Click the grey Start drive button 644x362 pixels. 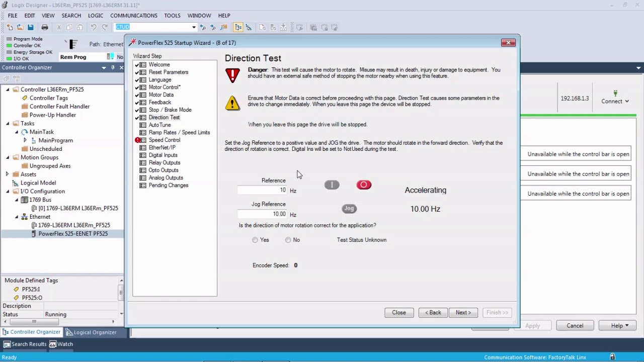click(x=332, y=185)
